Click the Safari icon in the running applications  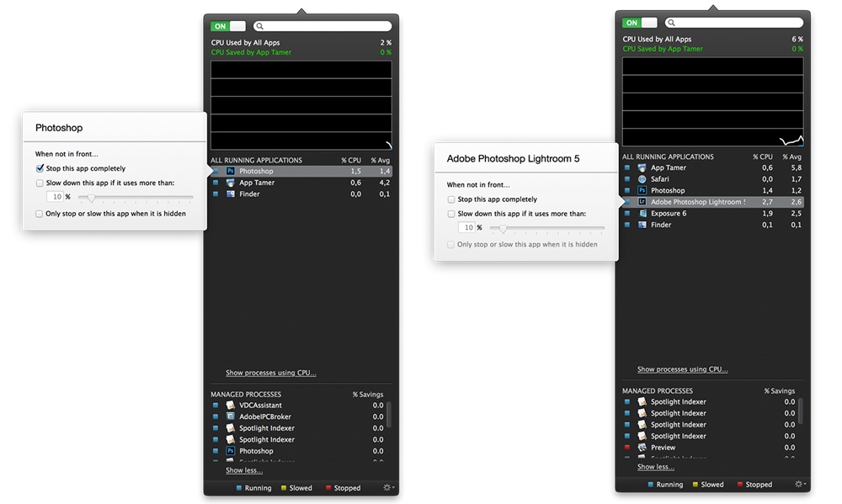pos(642,179)
